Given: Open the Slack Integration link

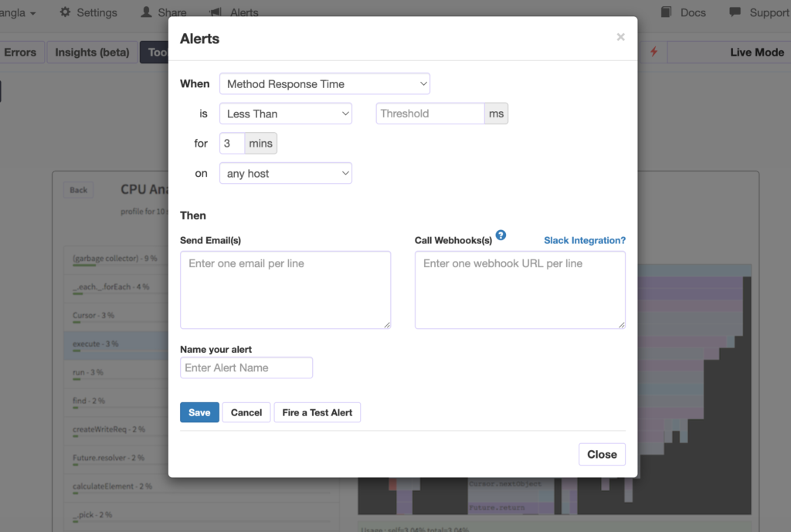Looking at the screenshot, I should 584,240.
